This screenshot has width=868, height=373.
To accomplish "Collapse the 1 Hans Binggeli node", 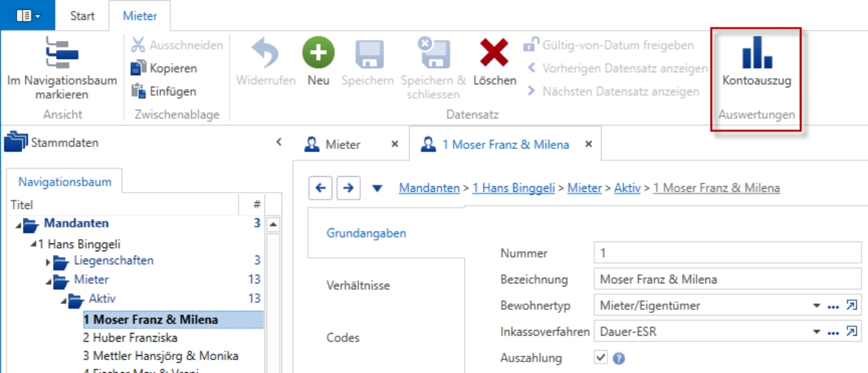I will (33, 244).
